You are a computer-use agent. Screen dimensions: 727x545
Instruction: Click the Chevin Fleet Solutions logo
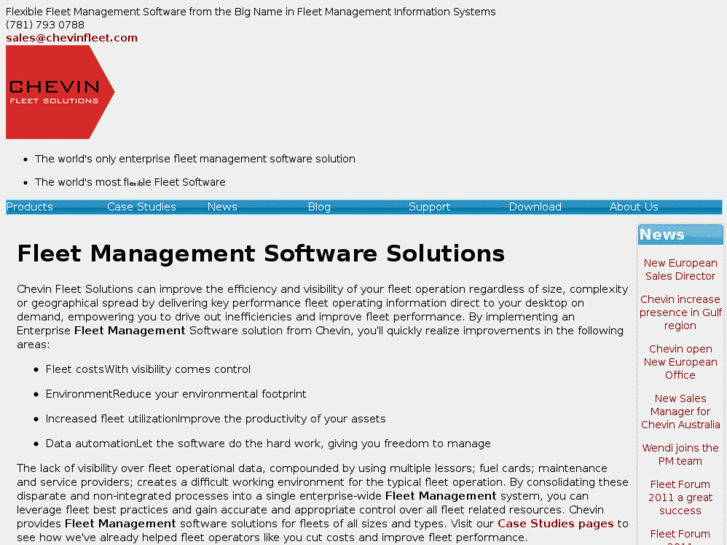[60, 92]
